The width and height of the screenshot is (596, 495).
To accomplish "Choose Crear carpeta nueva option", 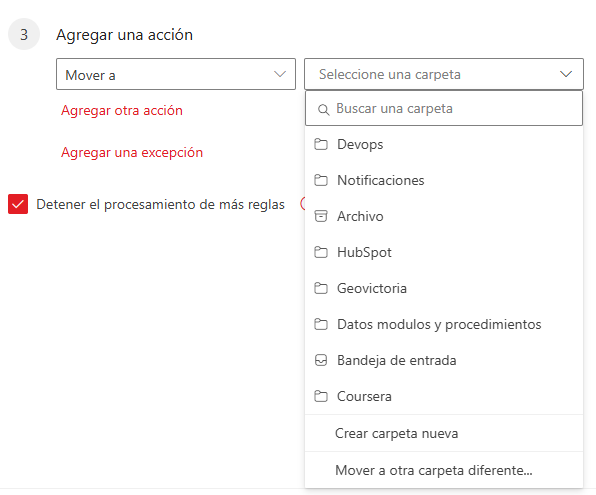I will tap(444, 433).
